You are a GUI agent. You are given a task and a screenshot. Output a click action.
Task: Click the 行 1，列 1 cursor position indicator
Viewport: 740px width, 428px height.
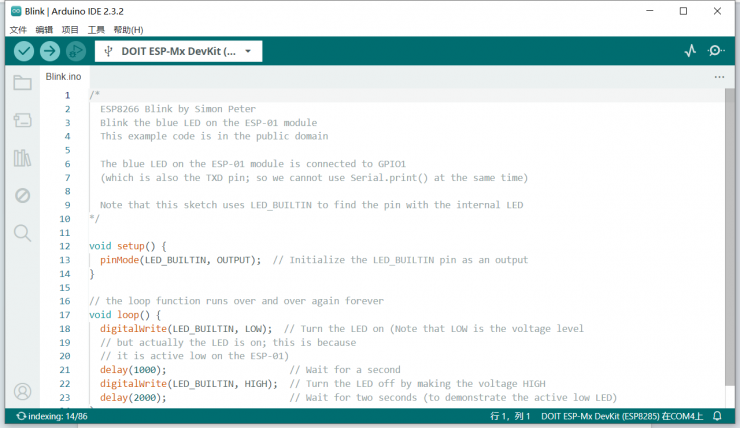(507, 416)
